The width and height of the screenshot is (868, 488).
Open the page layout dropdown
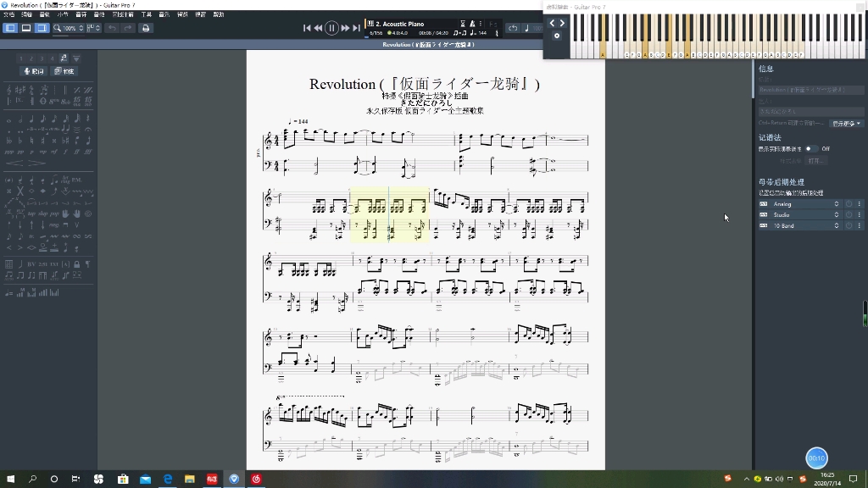[x=93, y=28]
